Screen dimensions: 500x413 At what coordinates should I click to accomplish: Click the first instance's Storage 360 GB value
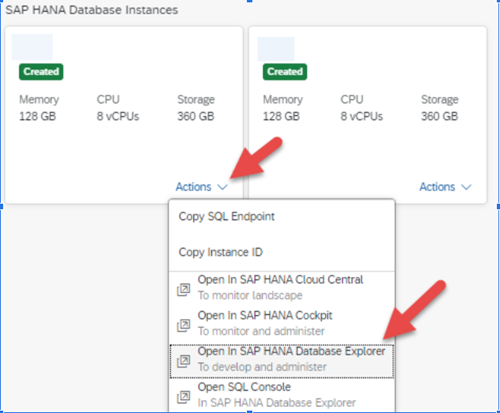tap(196, 116)
